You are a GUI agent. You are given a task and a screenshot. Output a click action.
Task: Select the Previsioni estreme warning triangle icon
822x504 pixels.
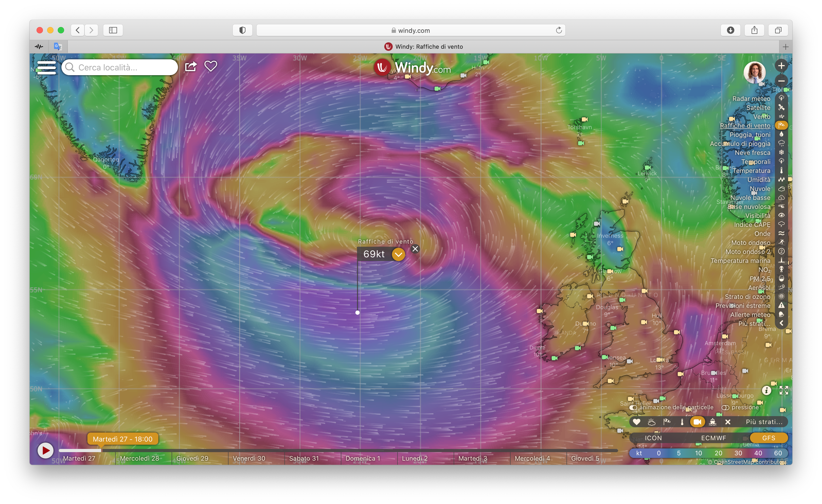781,305
